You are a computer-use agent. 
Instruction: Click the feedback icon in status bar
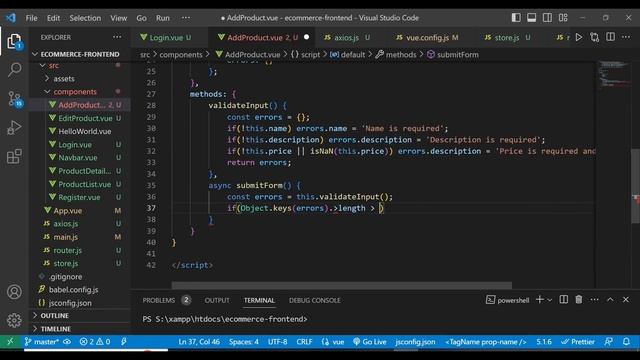[608, 342]
